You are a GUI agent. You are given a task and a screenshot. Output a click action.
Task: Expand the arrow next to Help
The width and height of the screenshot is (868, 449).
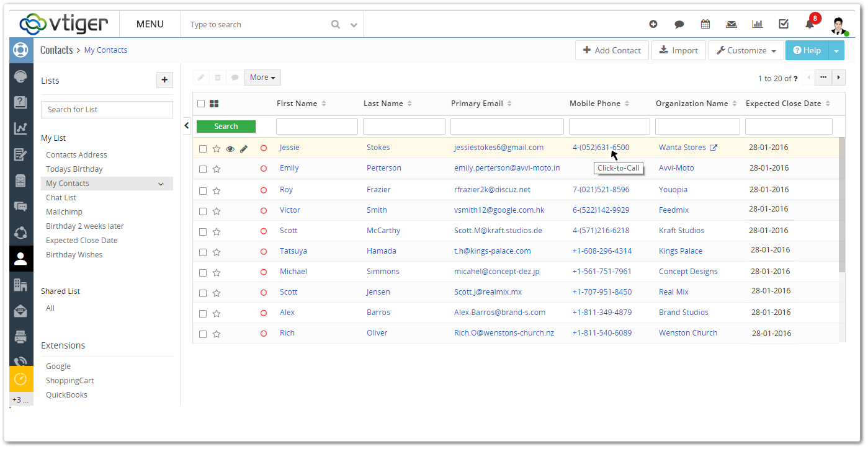coord(836,50)
